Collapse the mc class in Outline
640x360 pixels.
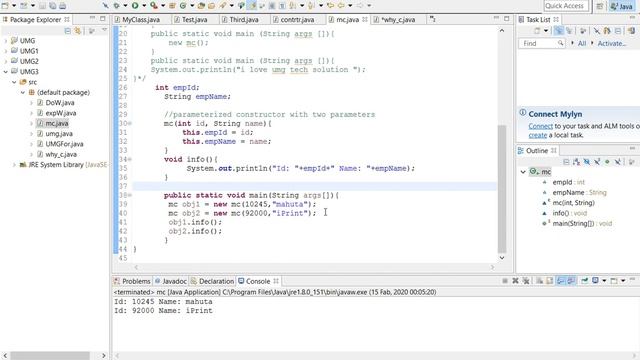(523, 172)
